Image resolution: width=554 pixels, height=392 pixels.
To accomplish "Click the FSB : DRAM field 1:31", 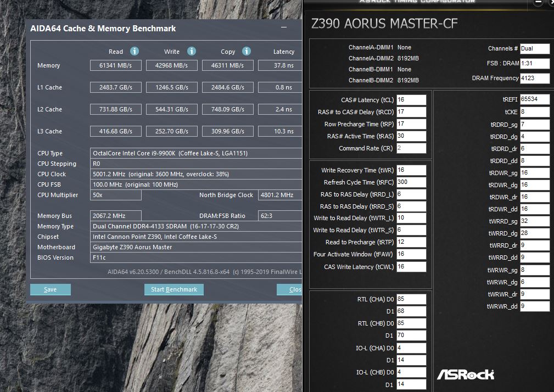I will click(535, 63).
